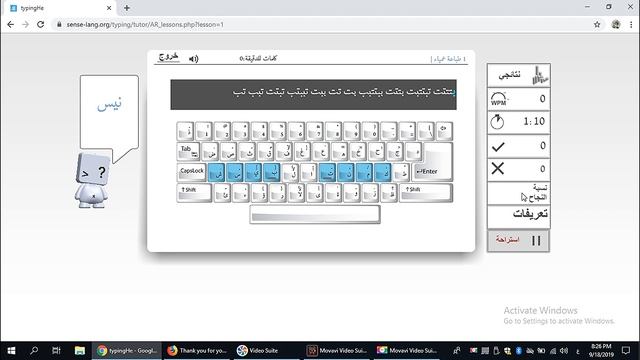This screenshot has width=640, height=360.
Task: Open network signal tray icon
Action: click(x=553, y=351)
